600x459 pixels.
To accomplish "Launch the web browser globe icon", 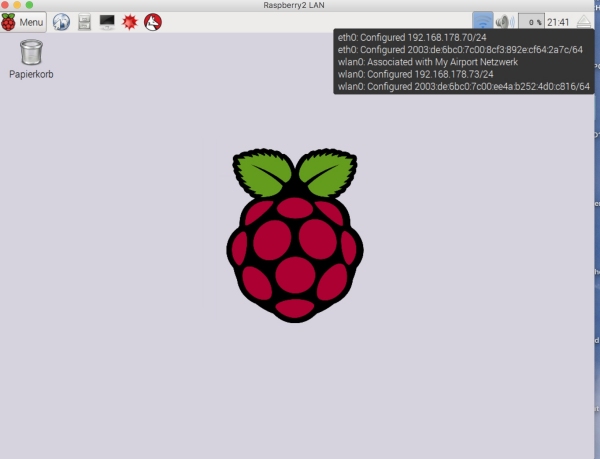I will click(61, 21).
